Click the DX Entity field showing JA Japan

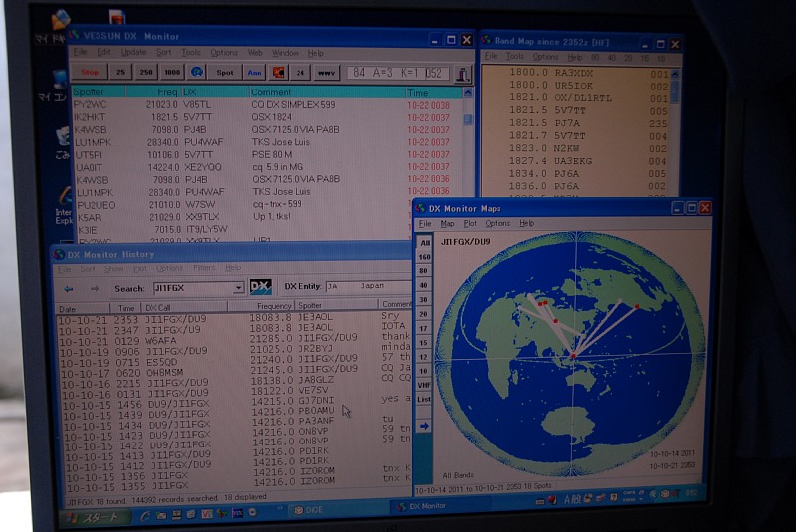click(x=368, y=286)
